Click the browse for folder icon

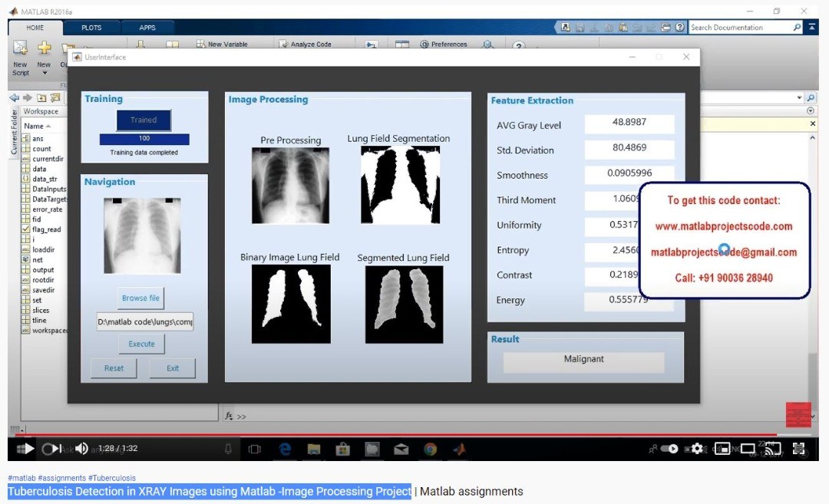(x=55, y=97)
